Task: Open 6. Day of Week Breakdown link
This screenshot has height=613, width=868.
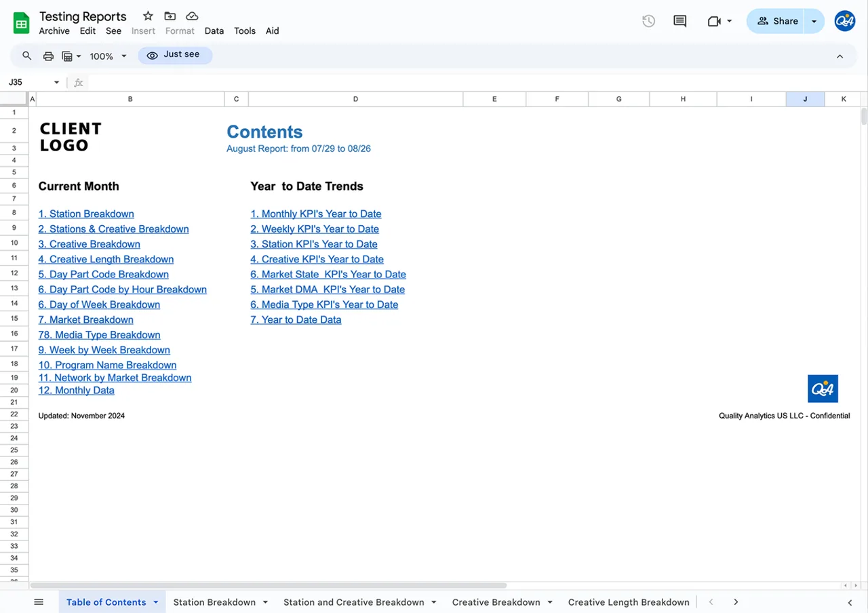Action: click(99, 305)
